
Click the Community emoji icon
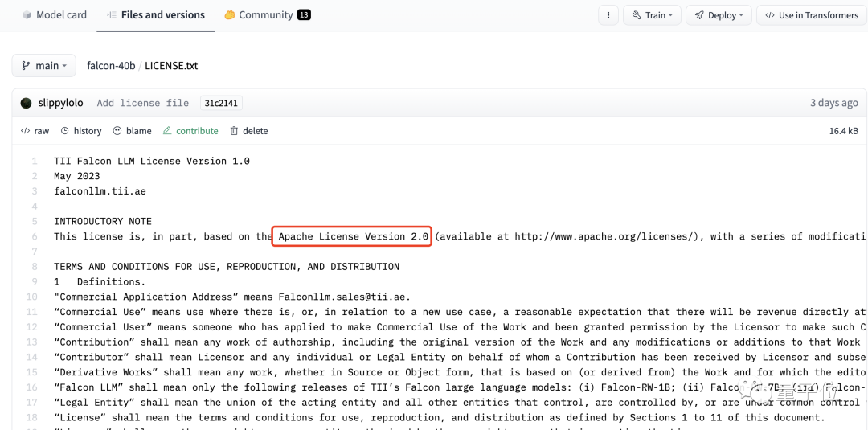[230, 15]
